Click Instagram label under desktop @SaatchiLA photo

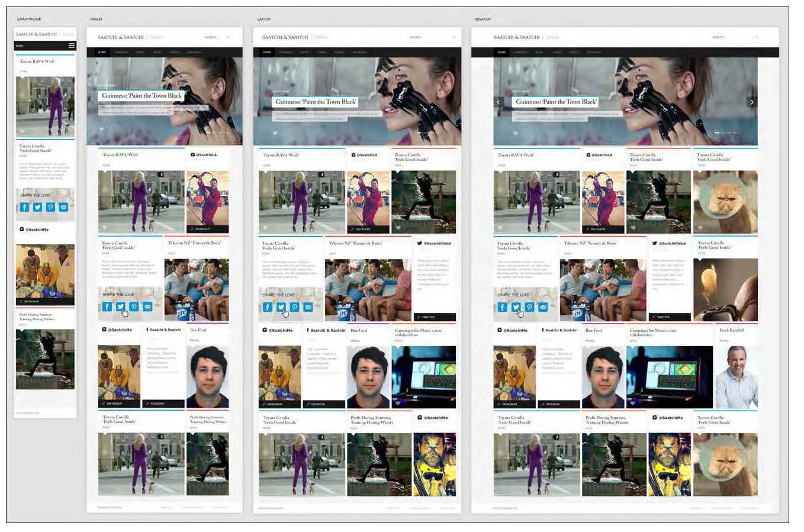[x=603, y=229]
